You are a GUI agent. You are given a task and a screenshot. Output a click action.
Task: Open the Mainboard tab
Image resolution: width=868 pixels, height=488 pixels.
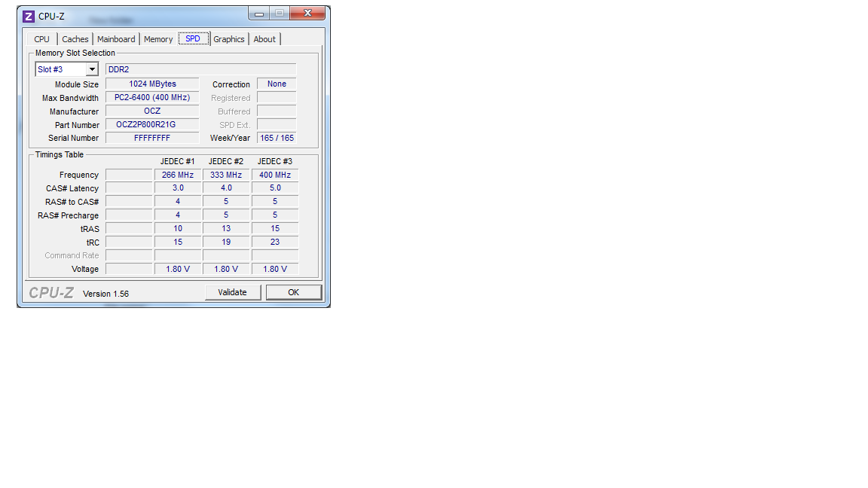[x=116, y=39]
